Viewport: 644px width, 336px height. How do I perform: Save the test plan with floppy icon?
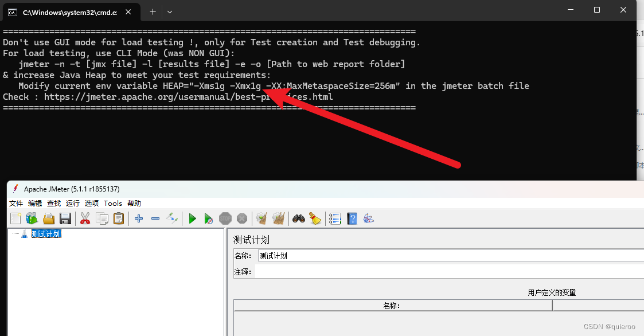65,218
